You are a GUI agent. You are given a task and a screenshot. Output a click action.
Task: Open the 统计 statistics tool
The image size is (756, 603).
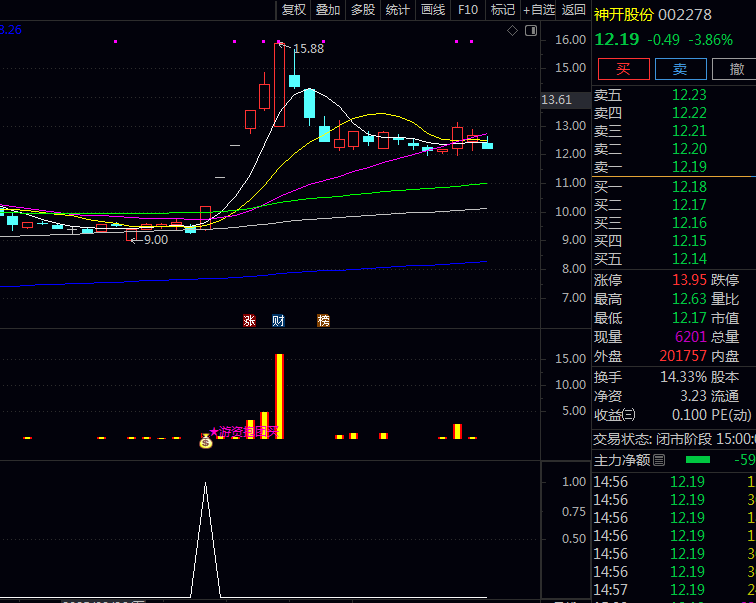click(397, 10)
